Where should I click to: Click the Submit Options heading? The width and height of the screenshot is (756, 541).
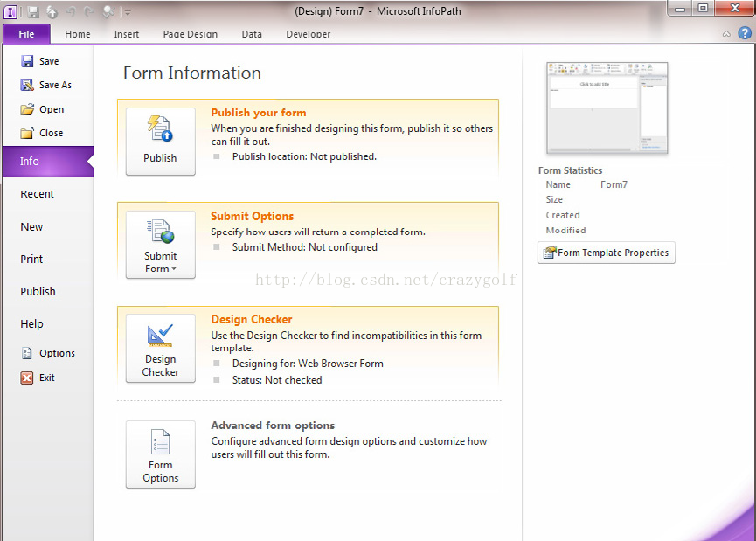253,216
